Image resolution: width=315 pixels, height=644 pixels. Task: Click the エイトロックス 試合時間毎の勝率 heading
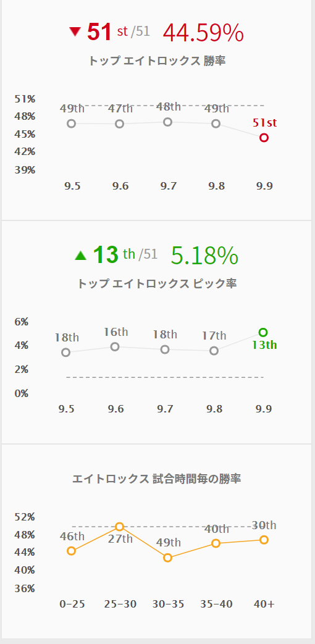(x=156, y=479)
